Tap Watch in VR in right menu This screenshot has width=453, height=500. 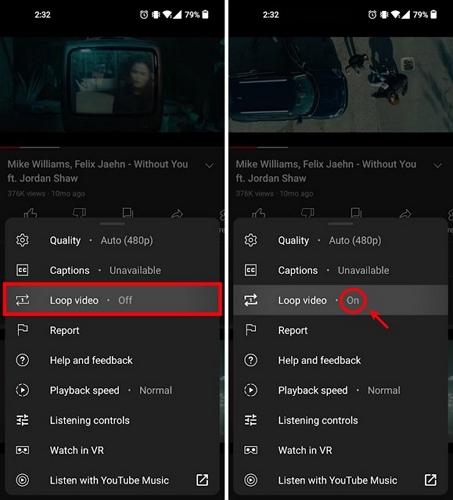340,450
